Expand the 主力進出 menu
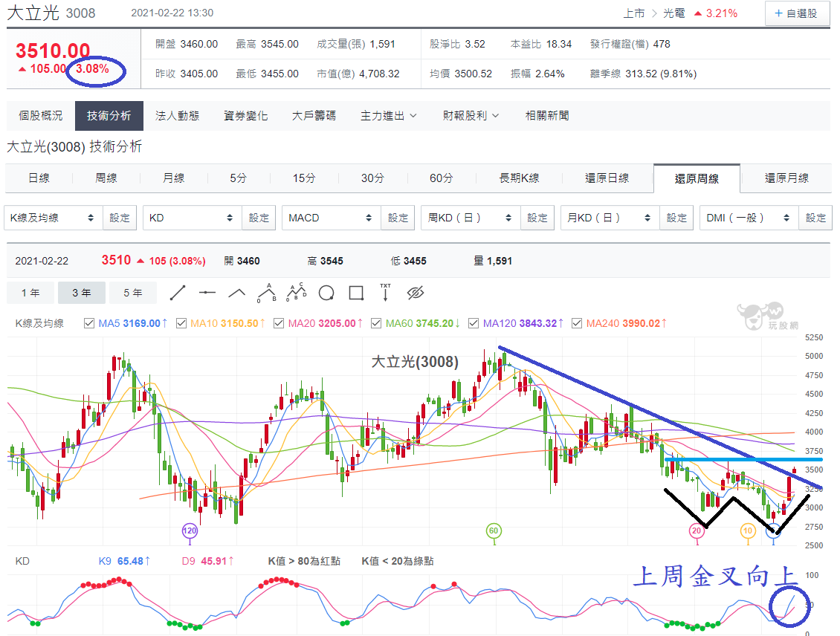 [388, 116]
